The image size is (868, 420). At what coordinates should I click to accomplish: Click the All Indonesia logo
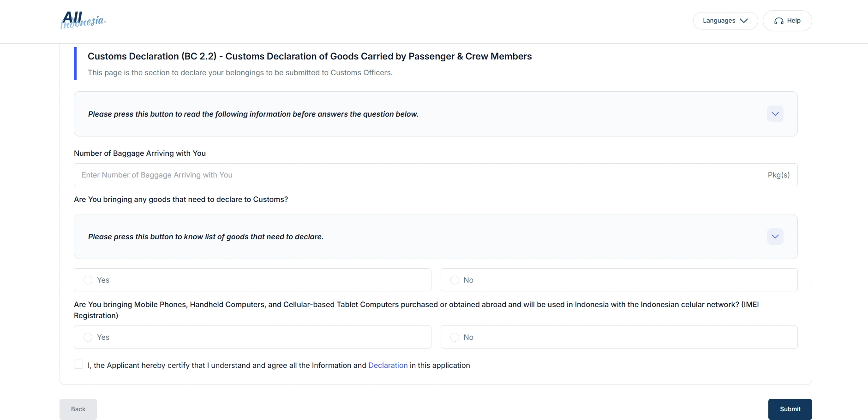coord(83,20)
